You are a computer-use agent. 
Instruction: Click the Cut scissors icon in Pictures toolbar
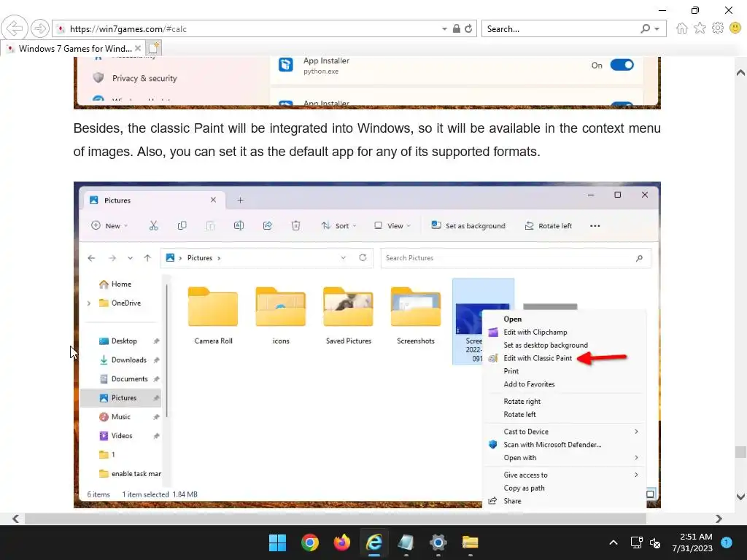coord(153,226)
